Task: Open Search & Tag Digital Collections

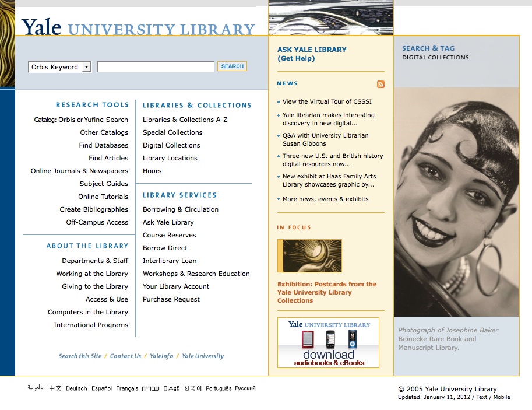Action: coord(435,52)
